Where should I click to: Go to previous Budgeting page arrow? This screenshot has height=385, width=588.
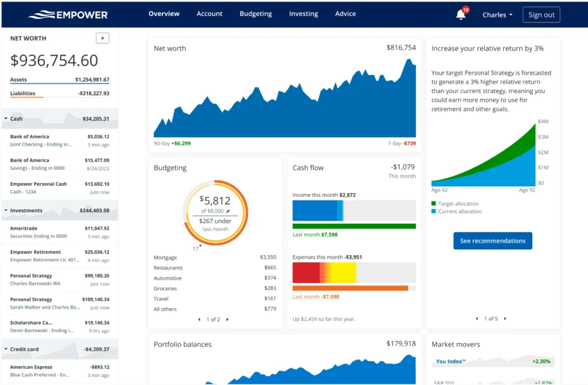199,320
